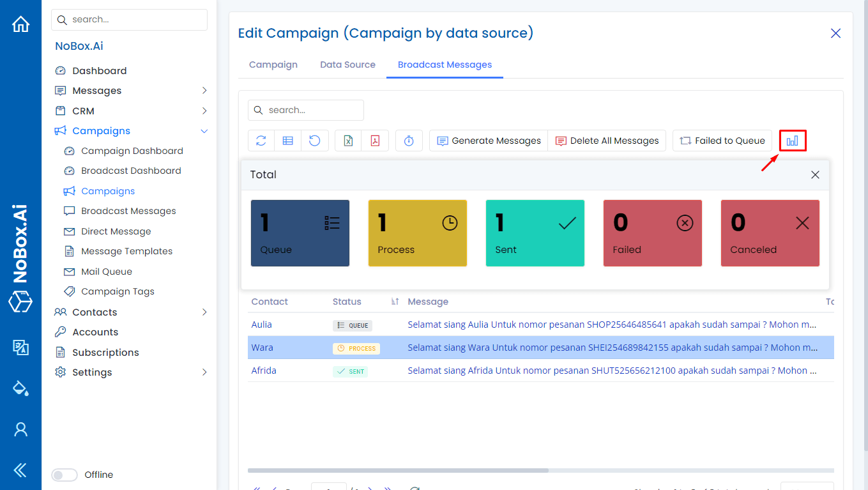
Task: Export messages using the PDF icon
Action: point(376,140)
